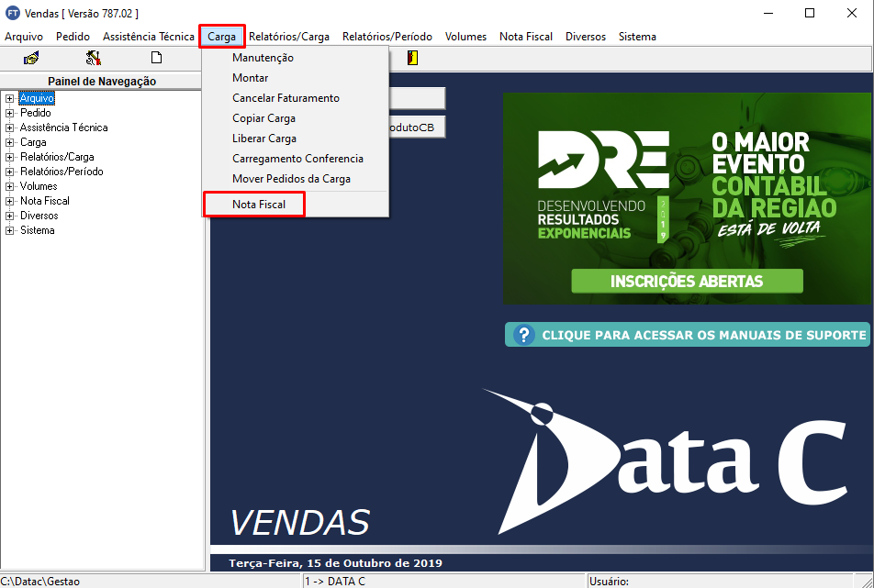874x588 pixels.
Task: Click the date 'Terça-Feira, 15 de Outubro de 2019'
Action: 336,563
